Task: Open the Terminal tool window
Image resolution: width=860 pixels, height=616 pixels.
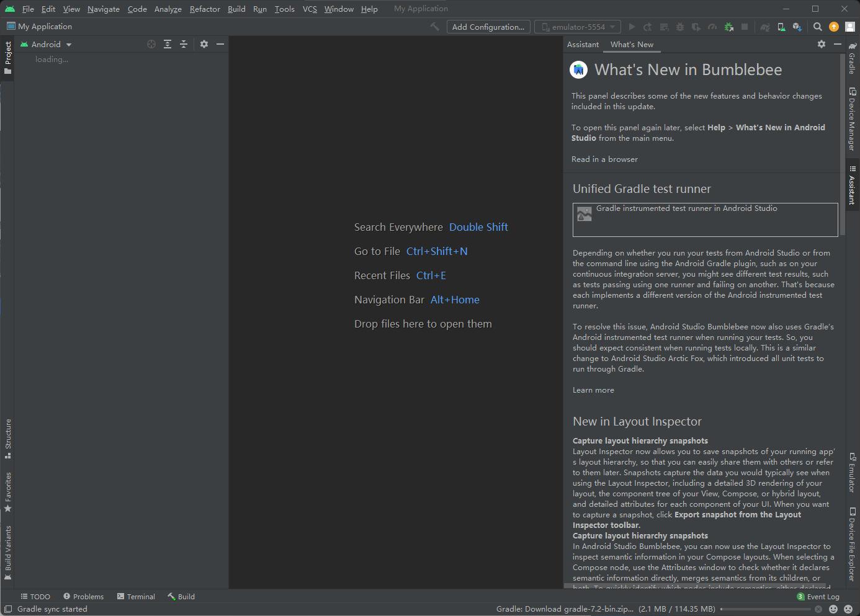Action: click(x=136, y=596)
